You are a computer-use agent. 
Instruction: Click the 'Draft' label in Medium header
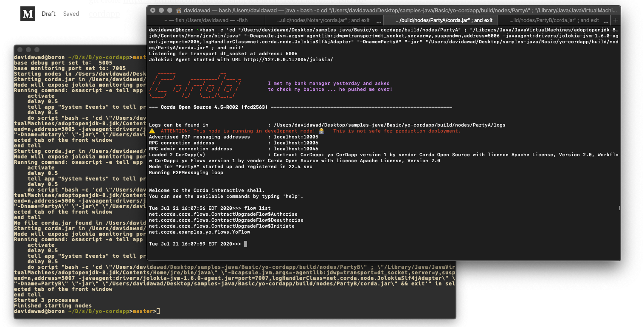coord(49,14)
